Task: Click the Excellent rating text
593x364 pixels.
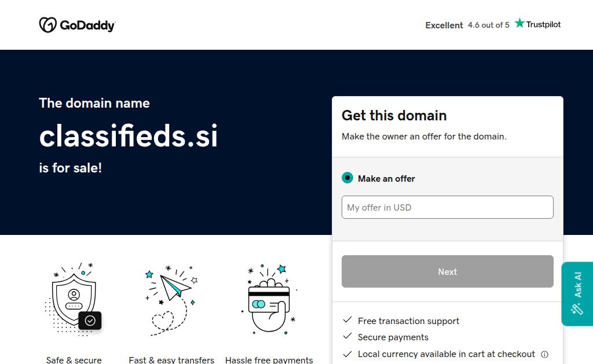Action: [x=444, y=25]
